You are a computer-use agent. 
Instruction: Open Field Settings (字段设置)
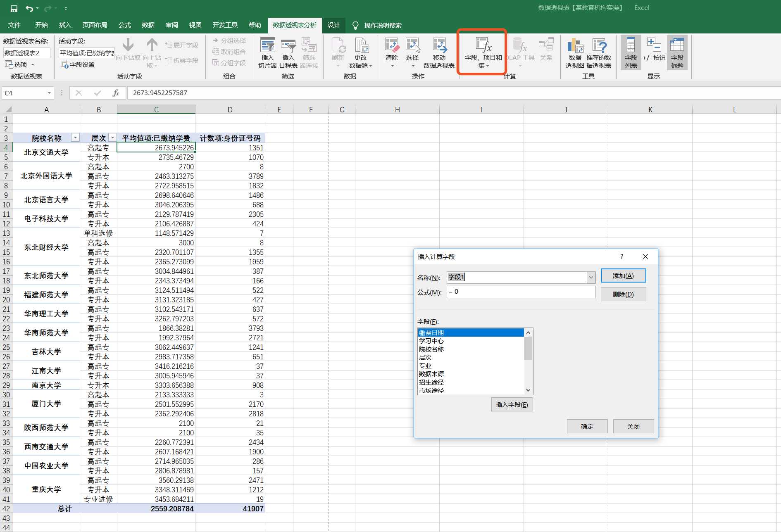tap(78, 64)
